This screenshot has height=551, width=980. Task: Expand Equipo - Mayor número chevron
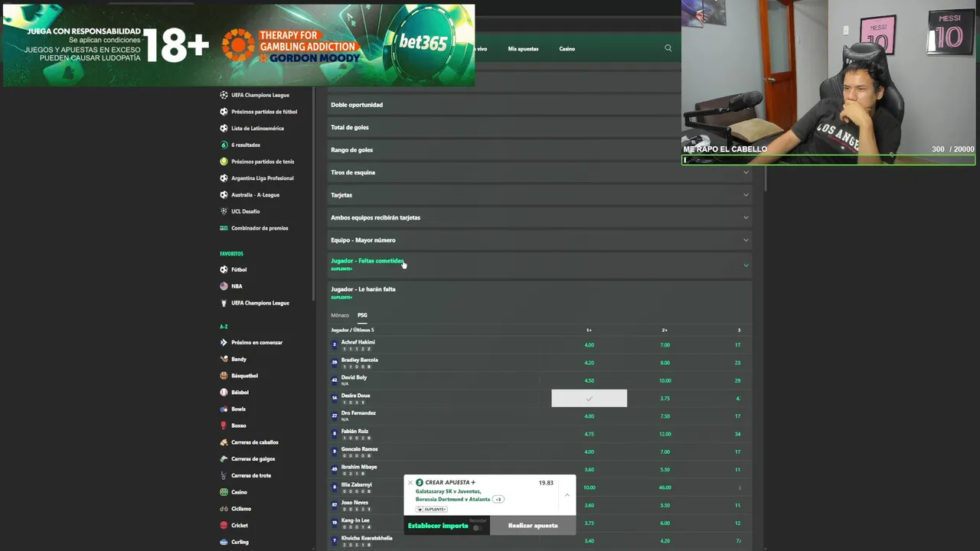pos(746,240)
